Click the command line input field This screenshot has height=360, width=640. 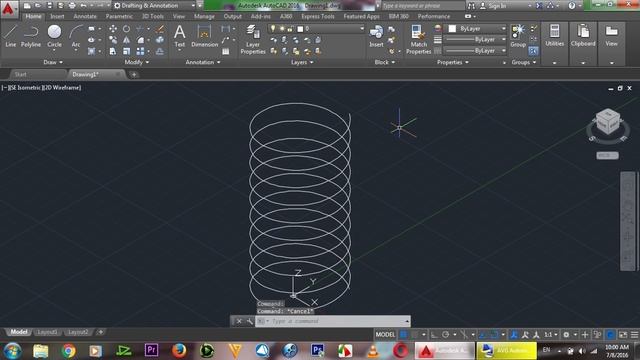click(333, 321)
